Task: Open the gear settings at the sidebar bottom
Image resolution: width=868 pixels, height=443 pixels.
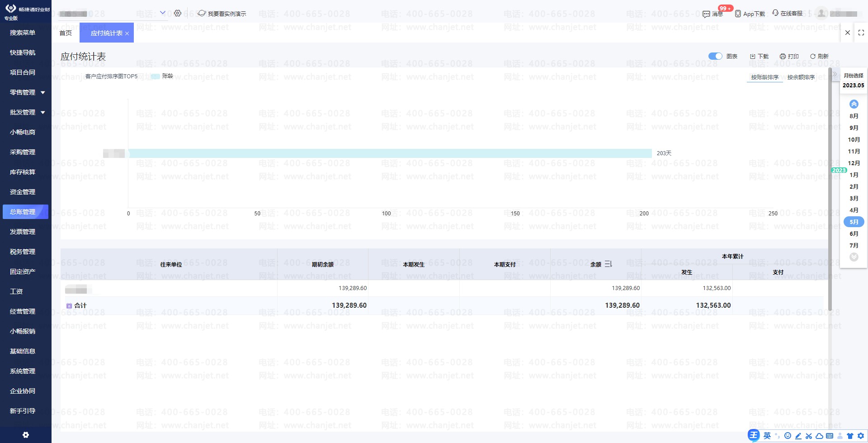Action: tap(26, 435)
